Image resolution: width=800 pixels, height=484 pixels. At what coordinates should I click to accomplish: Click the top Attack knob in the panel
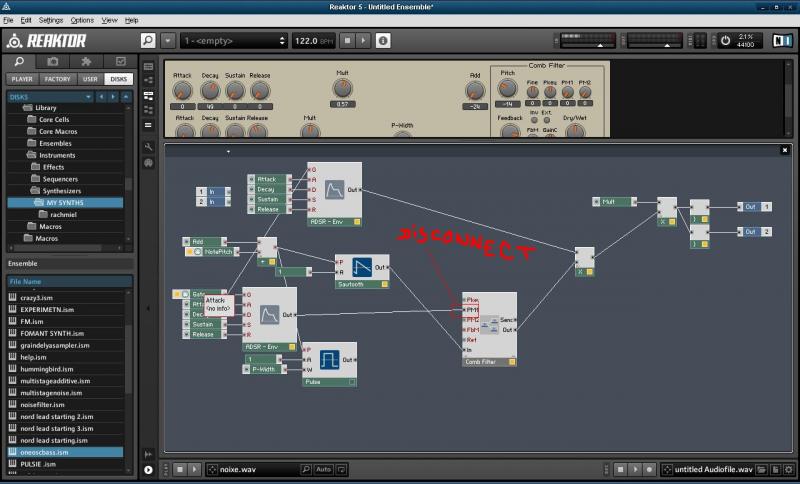pyautogui.click(x=182, y=91)
